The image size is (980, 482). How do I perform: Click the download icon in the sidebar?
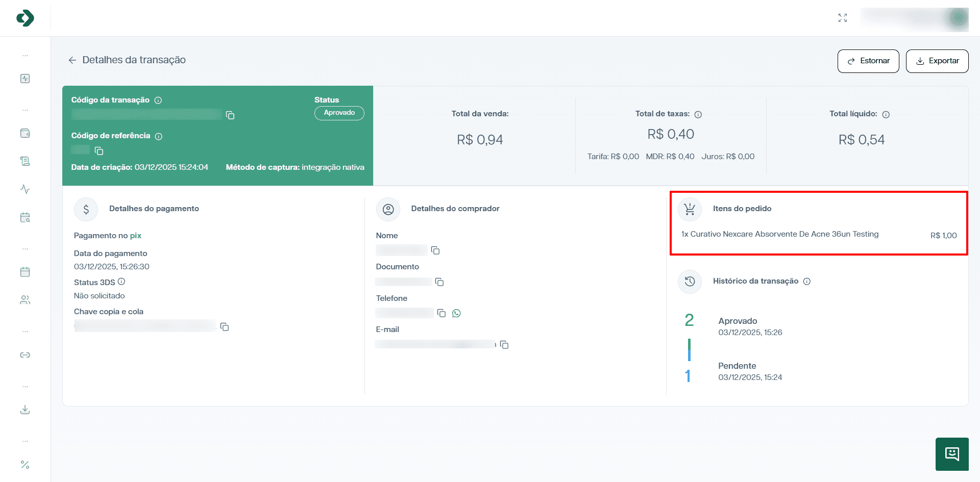coord(25,410)
